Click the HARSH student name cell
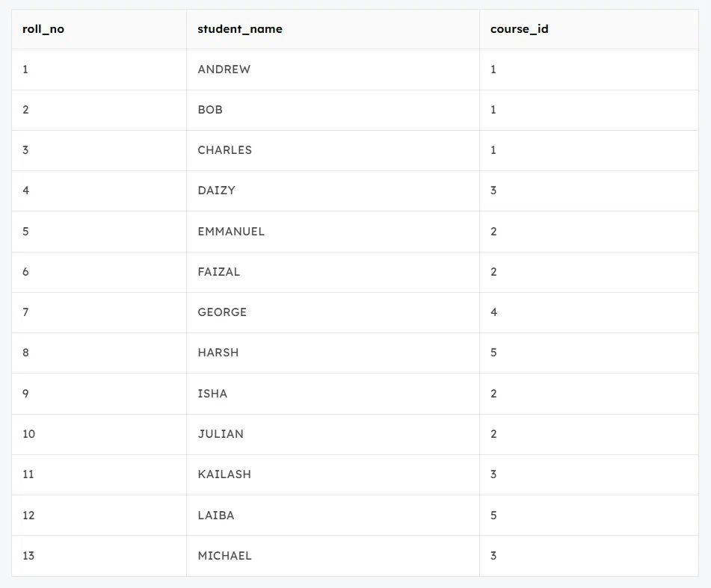Screen dimensions: 711x588 coord(218,353)
